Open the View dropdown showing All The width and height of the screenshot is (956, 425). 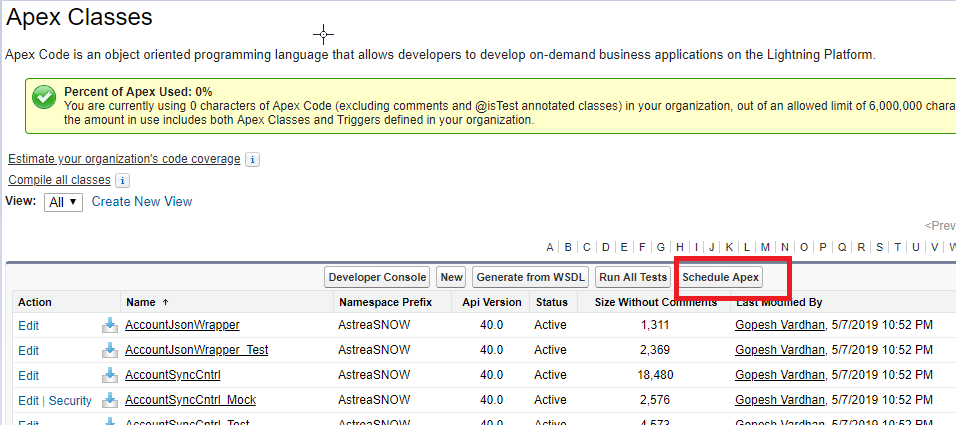point(63,202)
